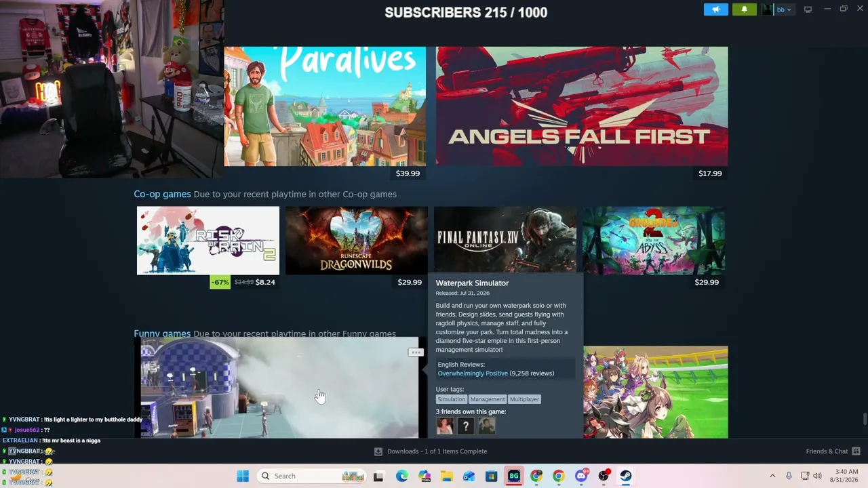This screenshot has height=488, width=868.
Task: Select the Management user tag
Action: click(x=488, y=399)
